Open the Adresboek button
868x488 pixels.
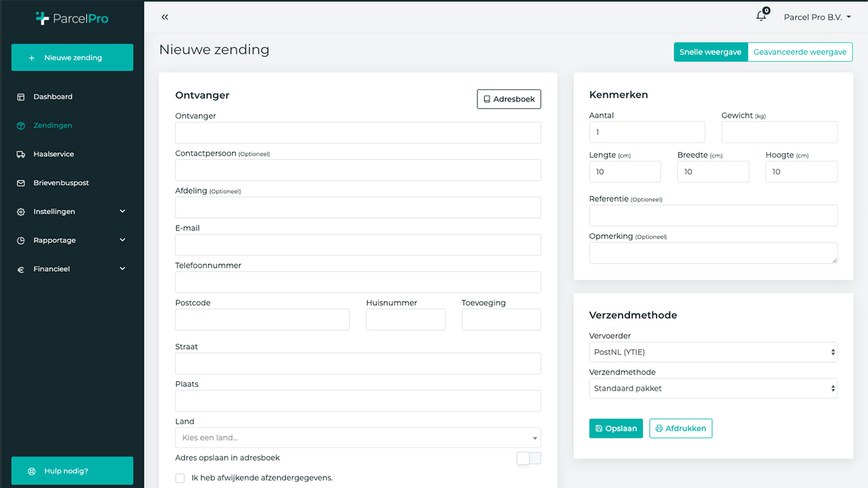tap(509, 99)
